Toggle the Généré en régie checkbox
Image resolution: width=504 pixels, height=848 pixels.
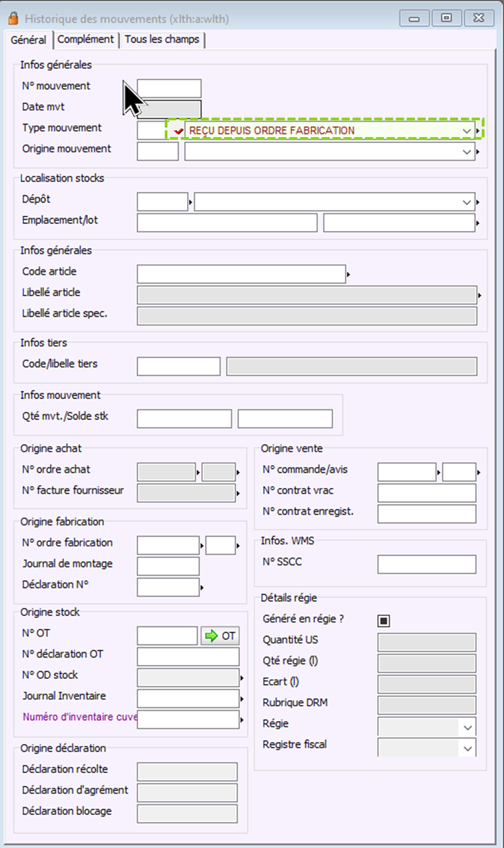click(384, 621)
